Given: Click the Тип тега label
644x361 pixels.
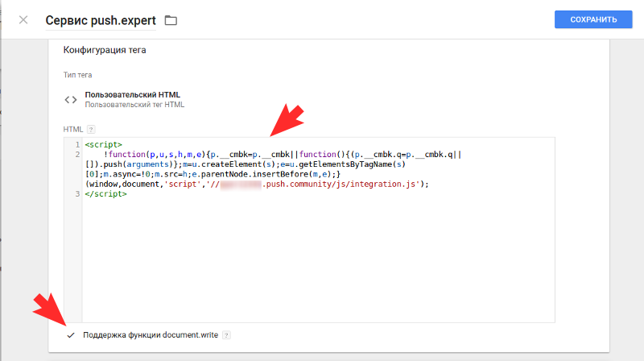Looking at the screenshot, I should [x=77, y=75].
